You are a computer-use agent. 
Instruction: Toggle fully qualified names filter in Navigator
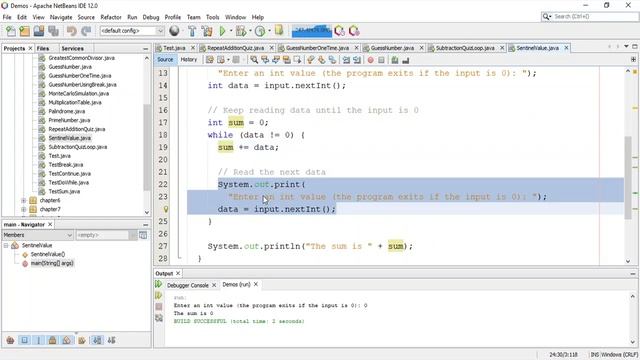pos(82,340)
